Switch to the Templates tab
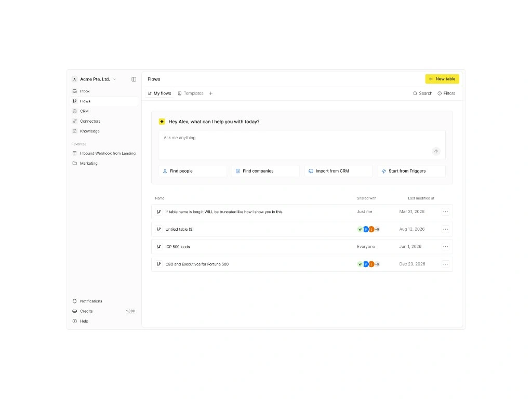This screenshot has height=399, width=532. point(191,94)
